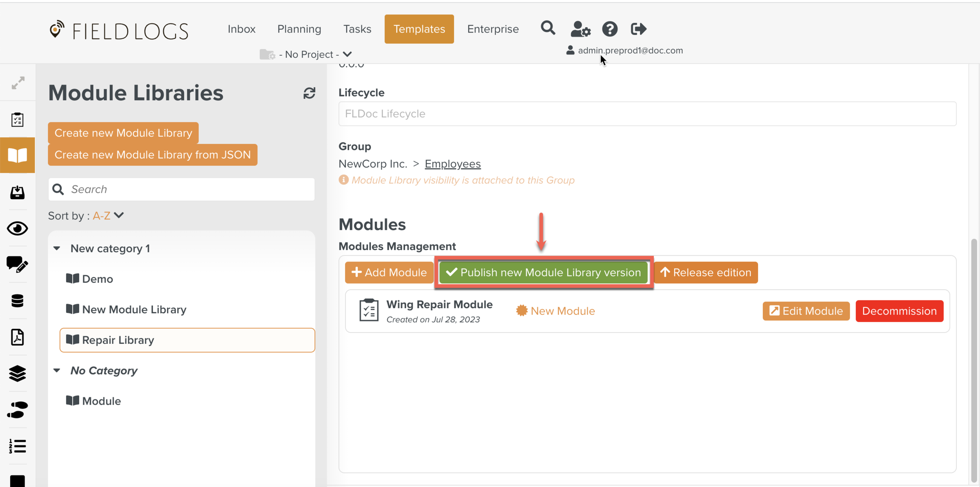
Task: Decommission the Wing Repair Module
Action: 899,311
